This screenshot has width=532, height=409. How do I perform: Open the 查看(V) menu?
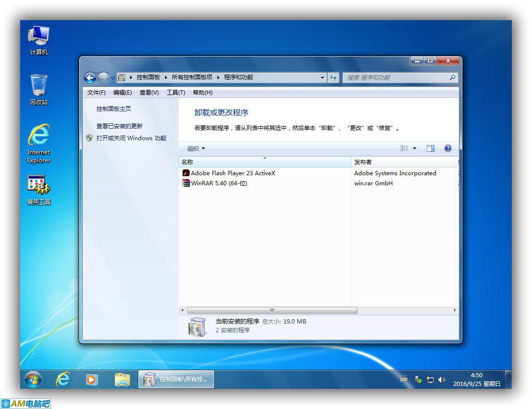[149, 93]
